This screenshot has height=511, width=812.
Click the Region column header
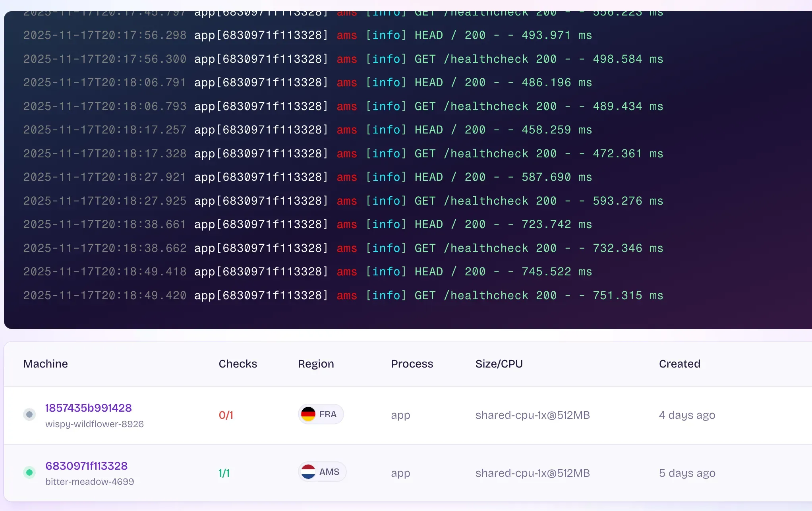[316, 364]
